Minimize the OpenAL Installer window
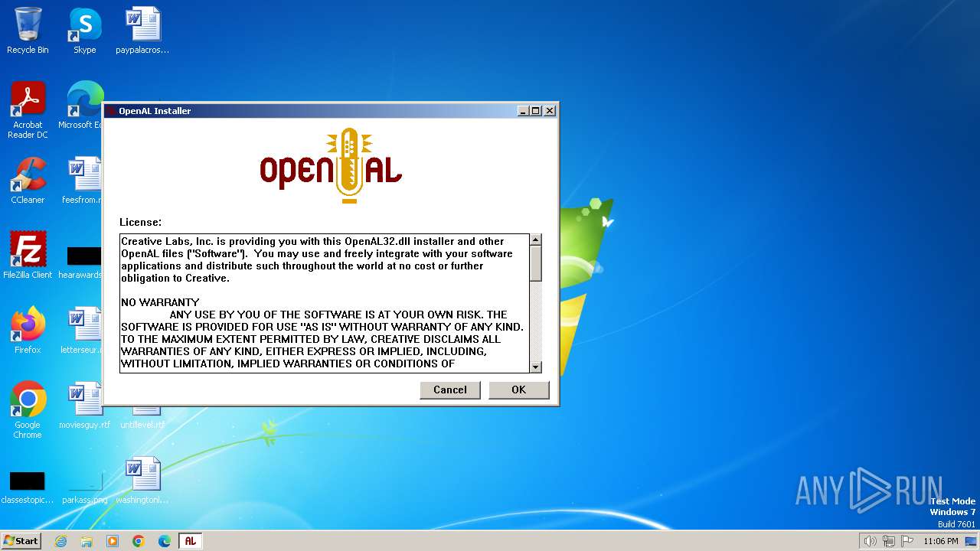 click(524, 111)
